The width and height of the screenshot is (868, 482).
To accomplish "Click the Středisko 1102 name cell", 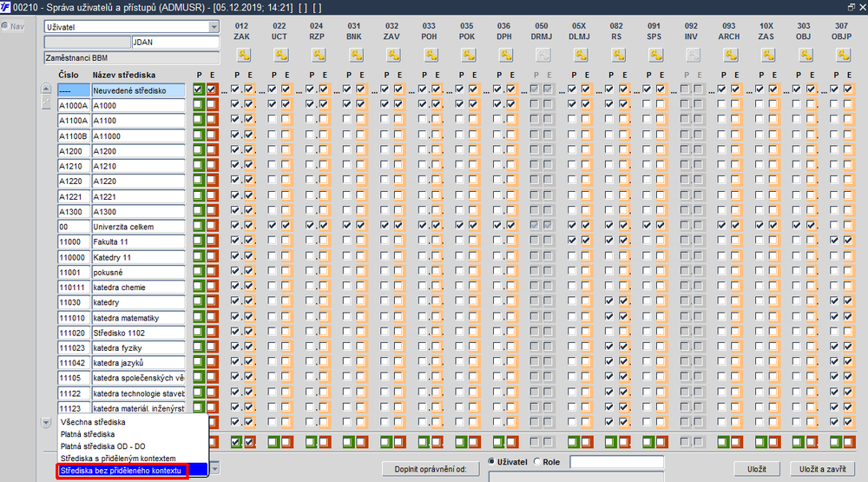I will click(138, 333).
